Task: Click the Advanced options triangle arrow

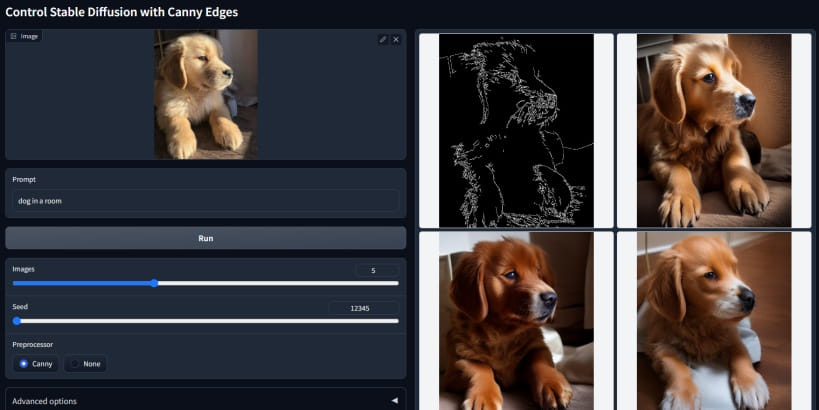Action: point(394,400)
